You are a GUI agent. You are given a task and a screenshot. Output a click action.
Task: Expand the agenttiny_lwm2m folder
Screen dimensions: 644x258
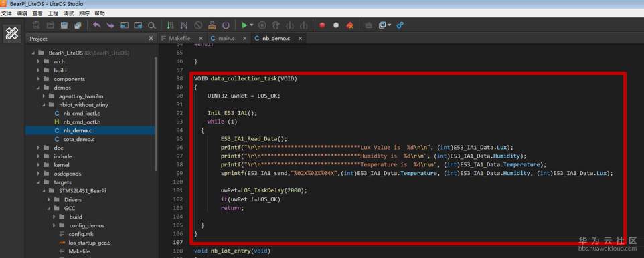(x=44, y=96)
